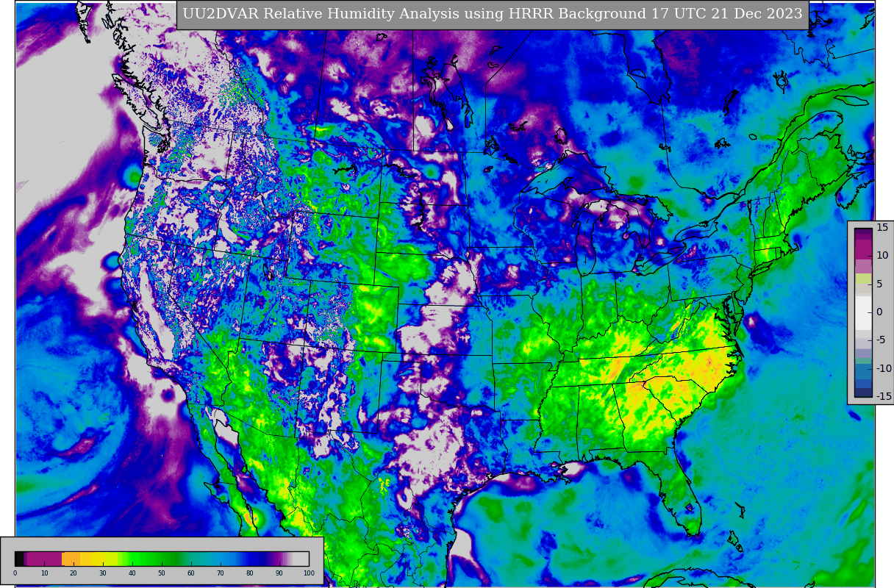Click the '-10' label on right colorbar
The height and width of the screenshot is (588, 894).
(883, 368)
